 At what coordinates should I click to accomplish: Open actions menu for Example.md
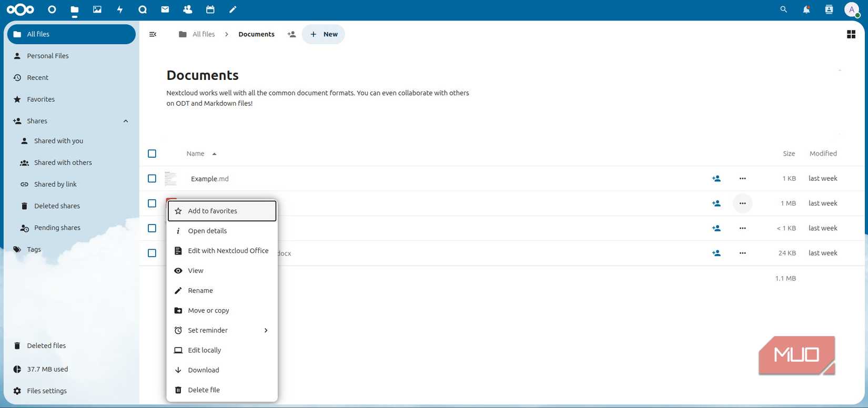tap(742, 179)
